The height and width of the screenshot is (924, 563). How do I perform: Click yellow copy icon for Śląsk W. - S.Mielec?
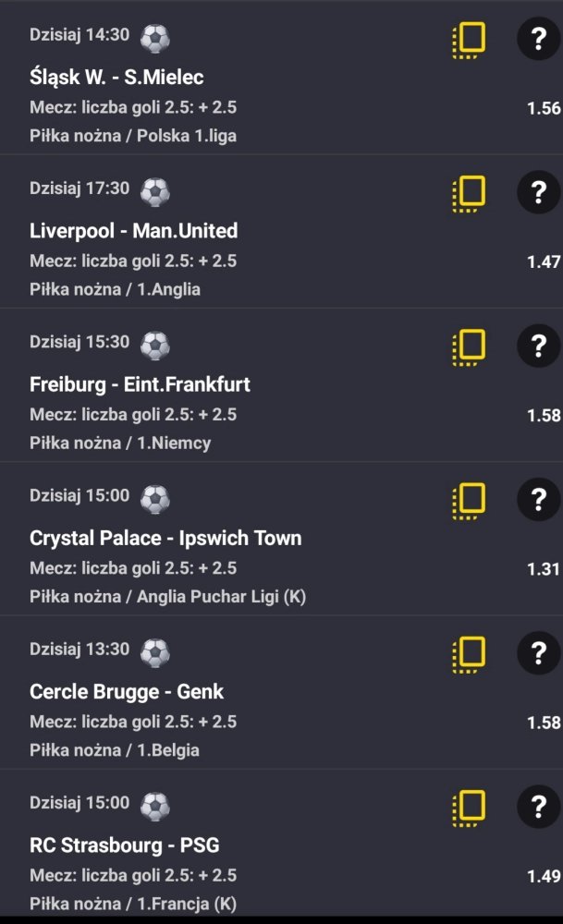click(x=469, y=40)
